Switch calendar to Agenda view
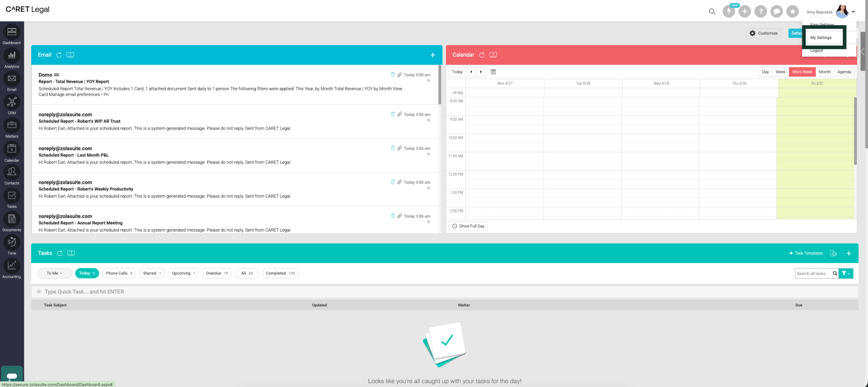The image size is (868, 387). click(844, 72)
